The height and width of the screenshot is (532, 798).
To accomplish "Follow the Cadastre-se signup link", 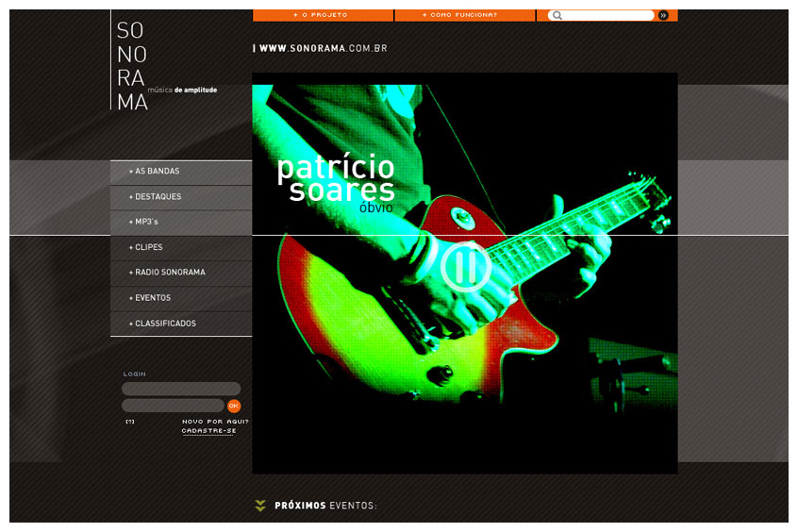I will pyautogui.click(x=208, y=431).
